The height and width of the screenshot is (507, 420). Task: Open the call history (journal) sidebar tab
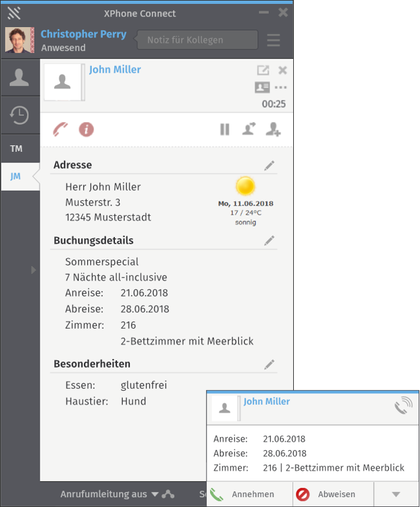coord(19,115)
